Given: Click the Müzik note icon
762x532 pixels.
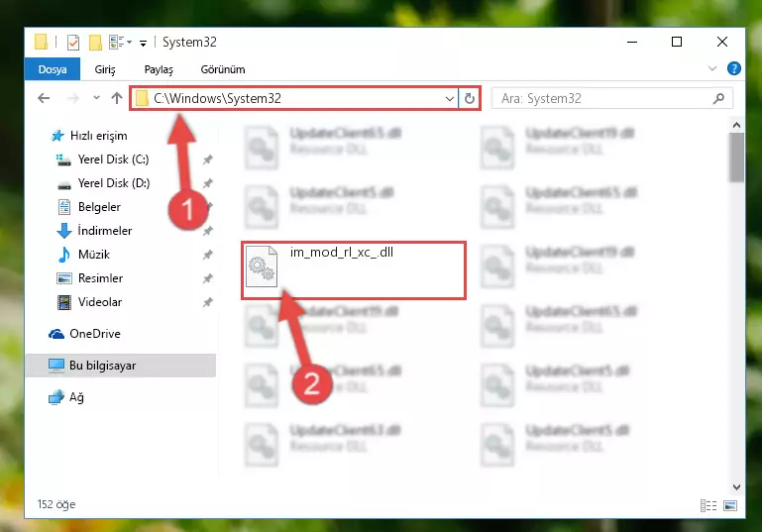Looking at the screenshot, I should (64, 255).
